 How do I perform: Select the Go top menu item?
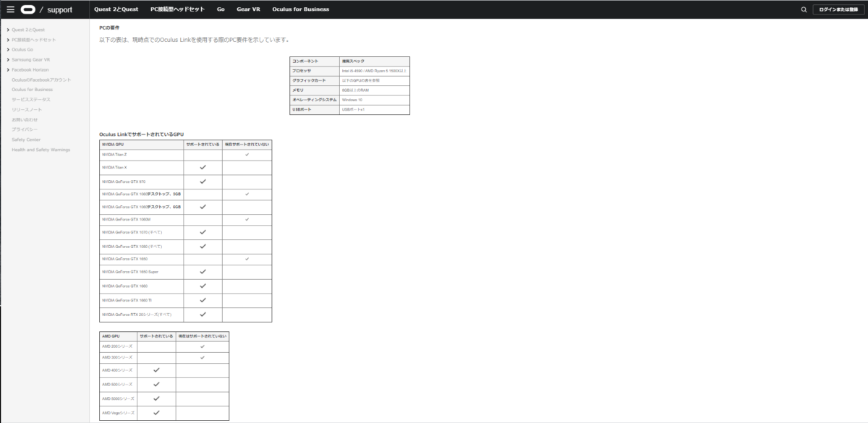point(221,9)
